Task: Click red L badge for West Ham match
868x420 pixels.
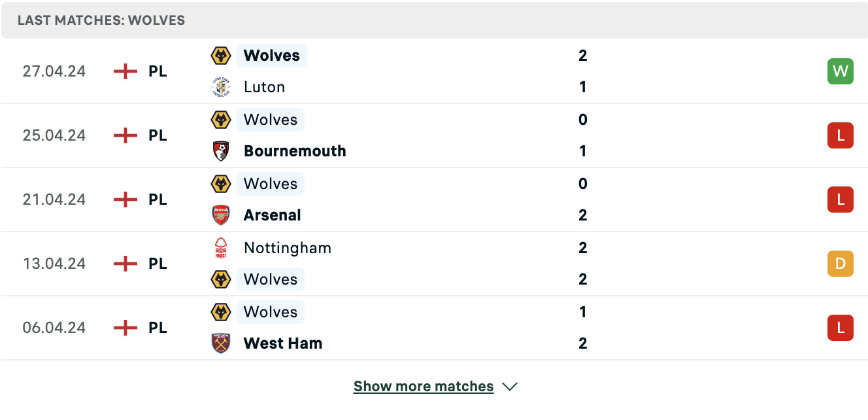Action: pyautogui.click(x=841, y=328)
